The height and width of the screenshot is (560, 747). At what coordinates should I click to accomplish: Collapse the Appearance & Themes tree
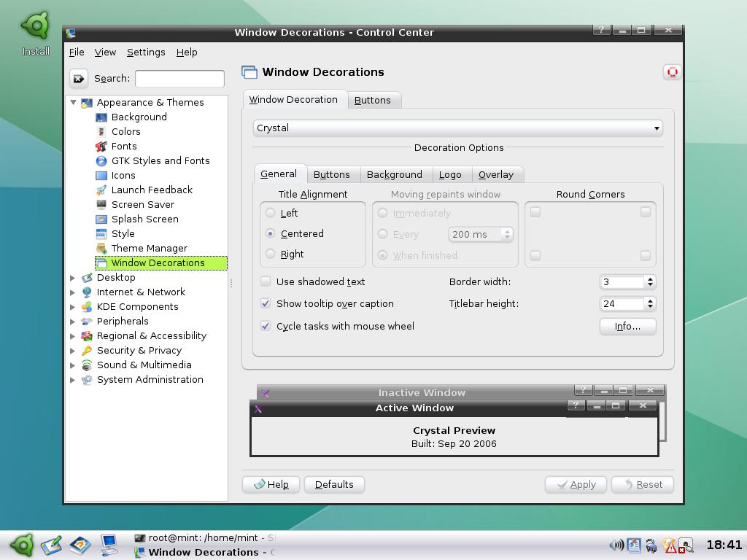74,102
